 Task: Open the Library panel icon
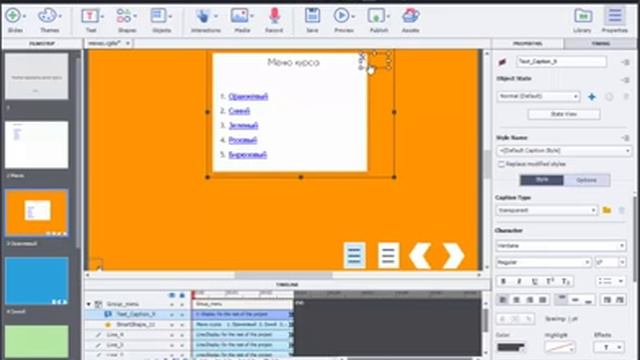coord(583,16)
